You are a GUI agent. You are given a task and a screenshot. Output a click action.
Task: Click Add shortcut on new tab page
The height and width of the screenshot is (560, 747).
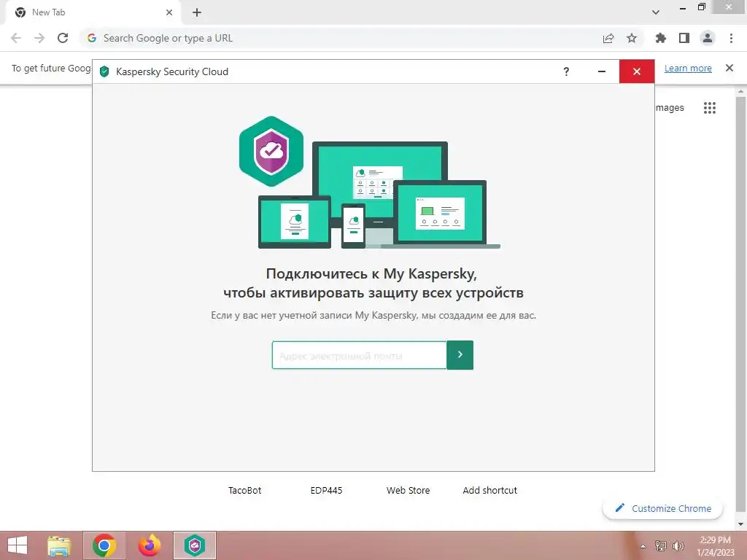489,490
